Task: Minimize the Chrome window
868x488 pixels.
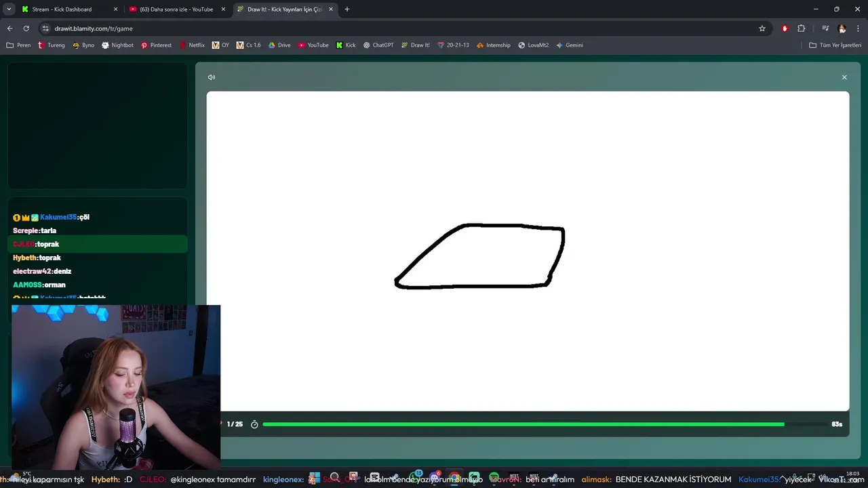Action: 816,9
